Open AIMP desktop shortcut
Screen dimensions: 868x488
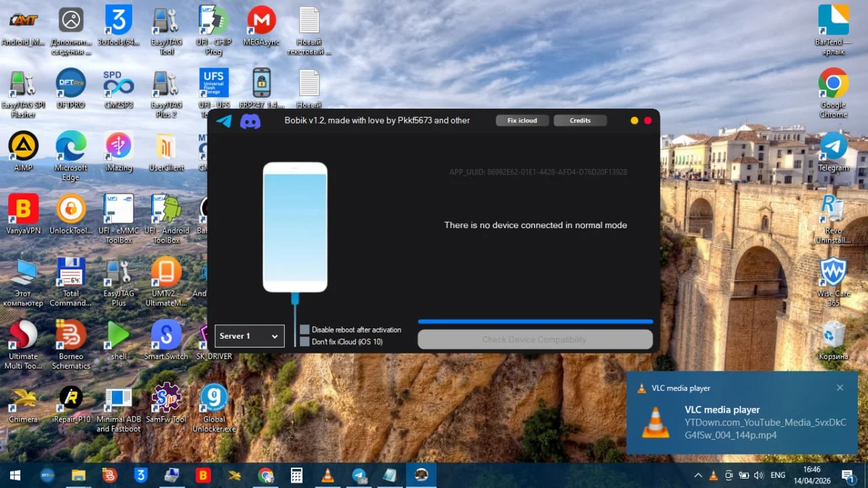[24, 152]
